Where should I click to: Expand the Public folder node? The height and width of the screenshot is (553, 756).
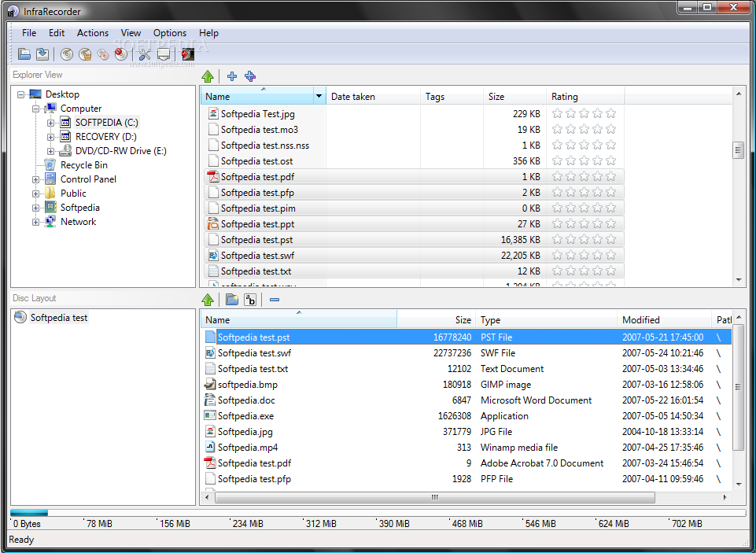coord(35,194)
